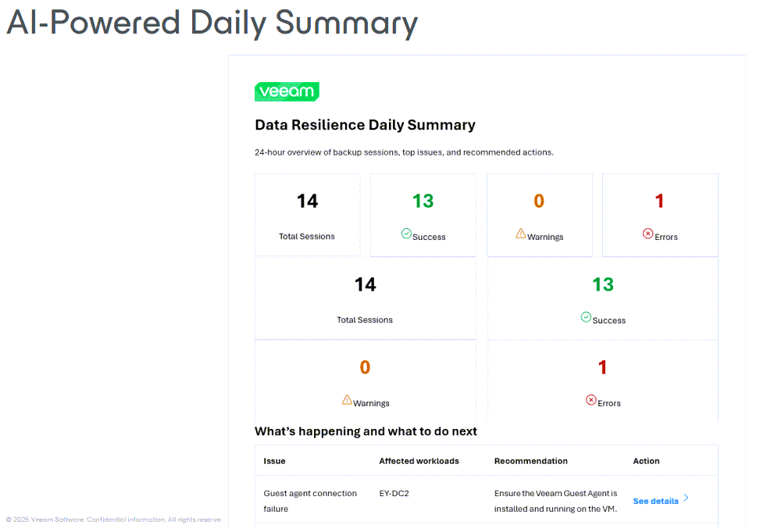Click the Data Resilience Daily Summary heading
This screenshot has width=760, height=532.
tap(365, 125)
